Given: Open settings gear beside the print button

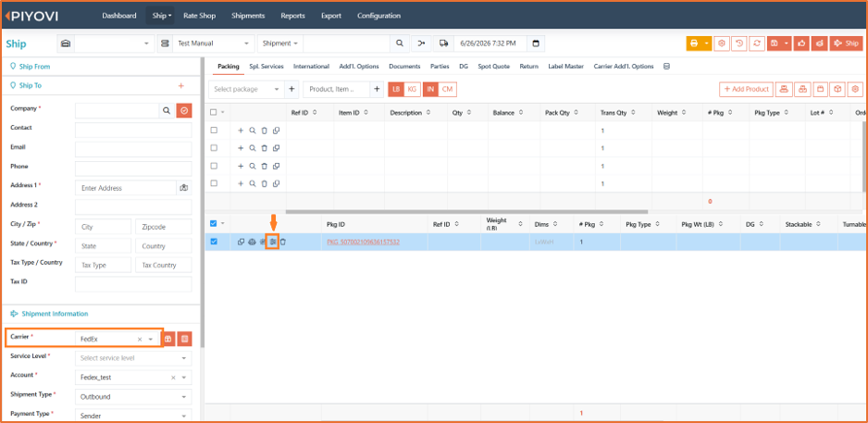Looking at the screenshot, I should pyautogui.click(x=721, y=44).
